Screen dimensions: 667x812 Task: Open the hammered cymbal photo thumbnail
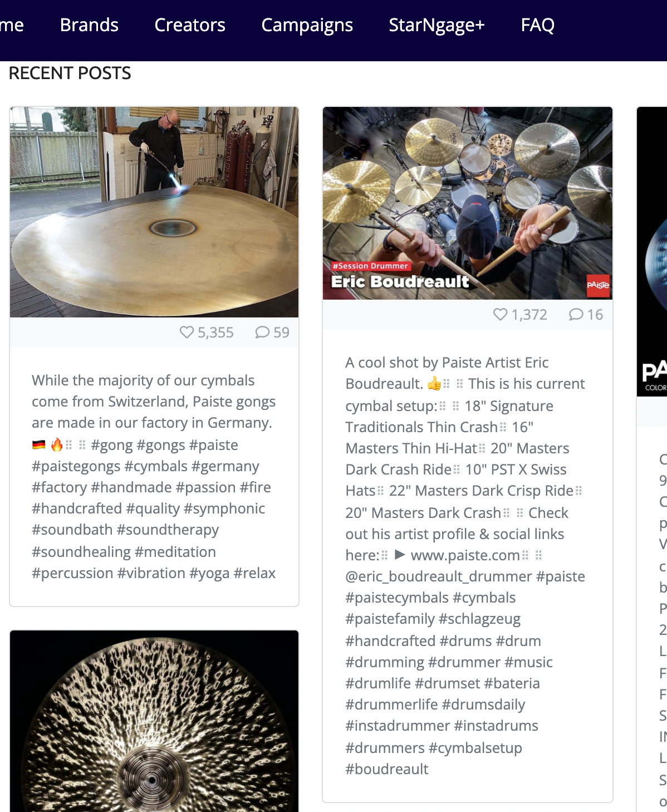(154, 721)
